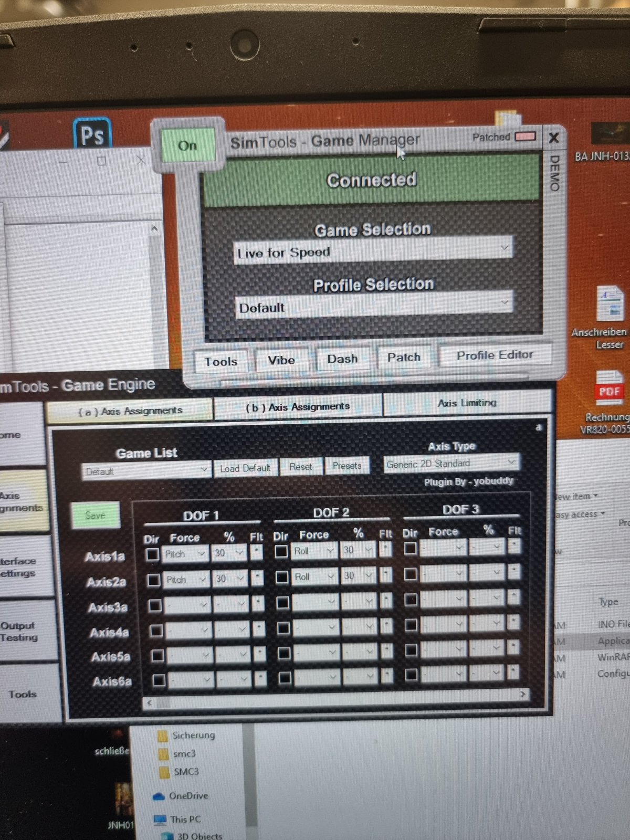Open the Game Selection dropdown
The image size is (630, 840).
pos(372,250)
